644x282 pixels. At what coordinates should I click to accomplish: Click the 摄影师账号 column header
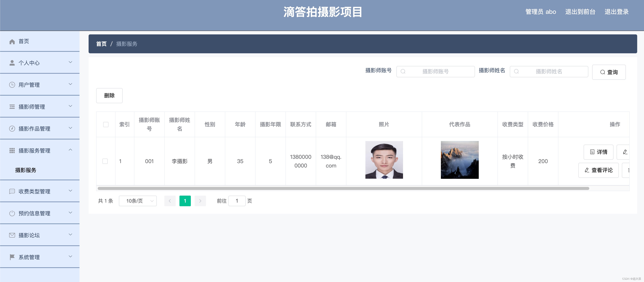149,124
